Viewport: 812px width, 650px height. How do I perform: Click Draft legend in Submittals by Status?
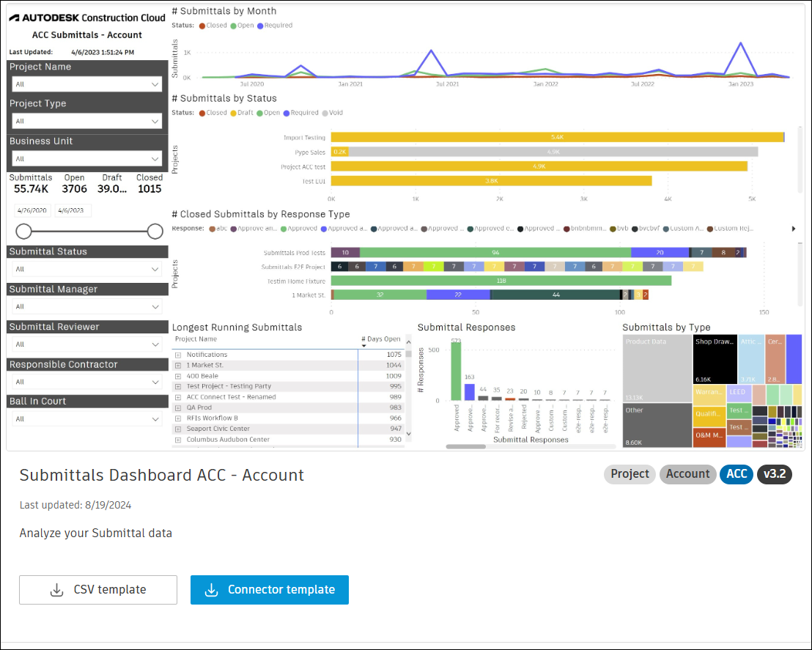(242, 113)
